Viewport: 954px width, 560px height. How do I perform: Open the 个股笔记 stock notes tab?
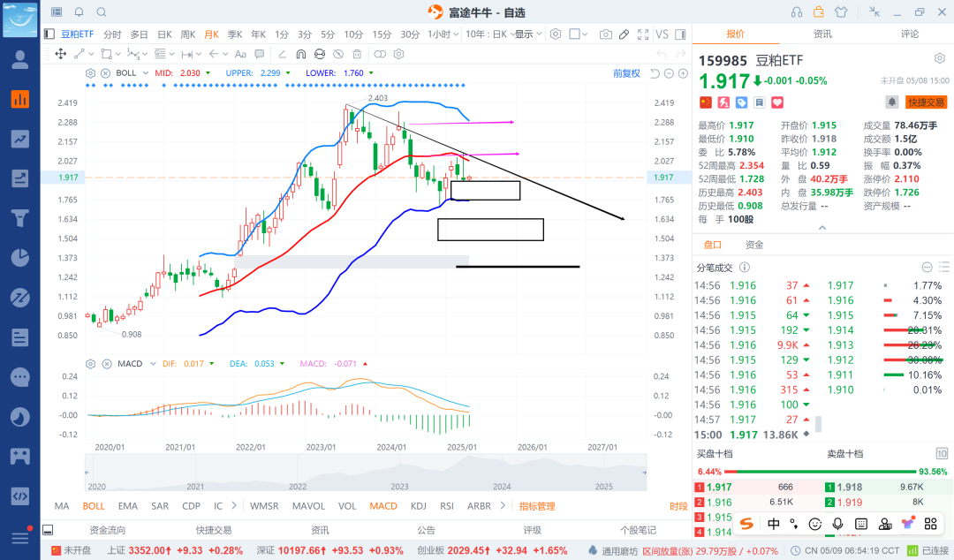point(639,530)
